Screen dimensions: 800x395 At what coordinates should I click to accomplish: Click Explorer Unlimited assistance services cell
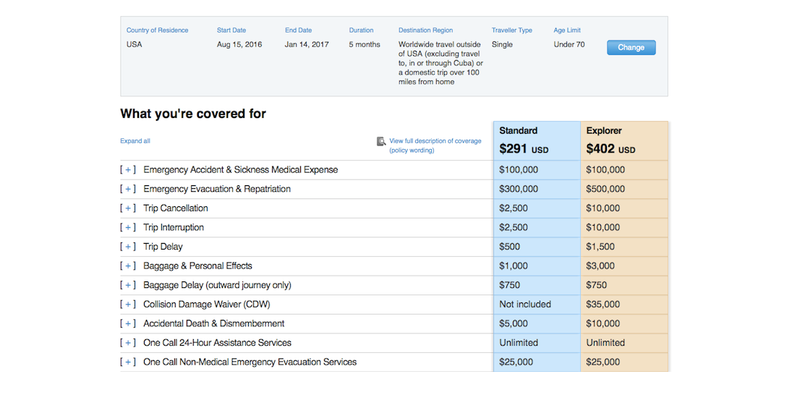(624, 342)
